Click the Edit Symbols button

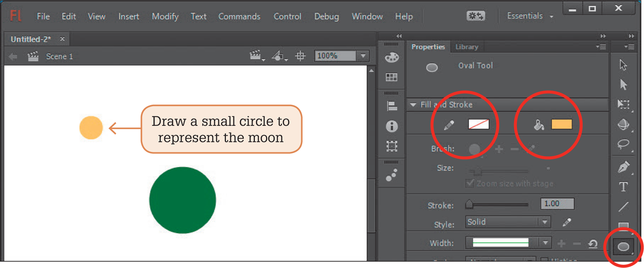279,56
